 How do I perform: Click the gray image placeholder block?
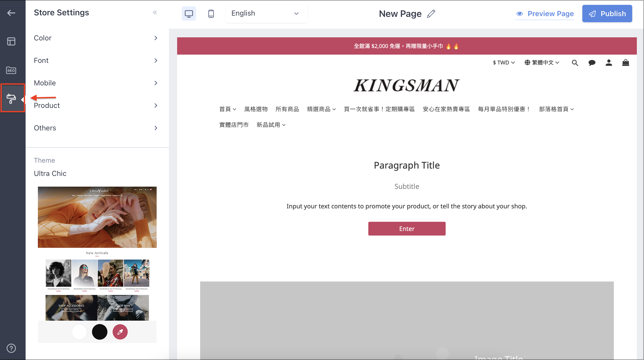407,320
